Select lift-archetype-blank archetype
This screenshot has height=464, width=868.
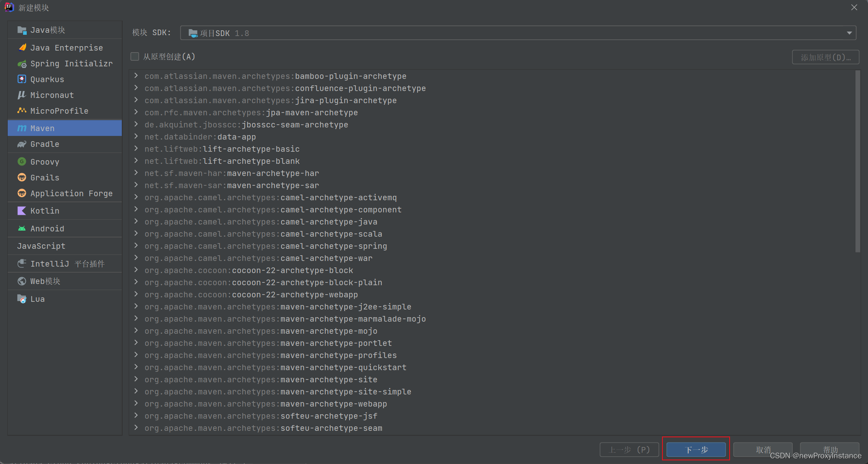(222, 161)
